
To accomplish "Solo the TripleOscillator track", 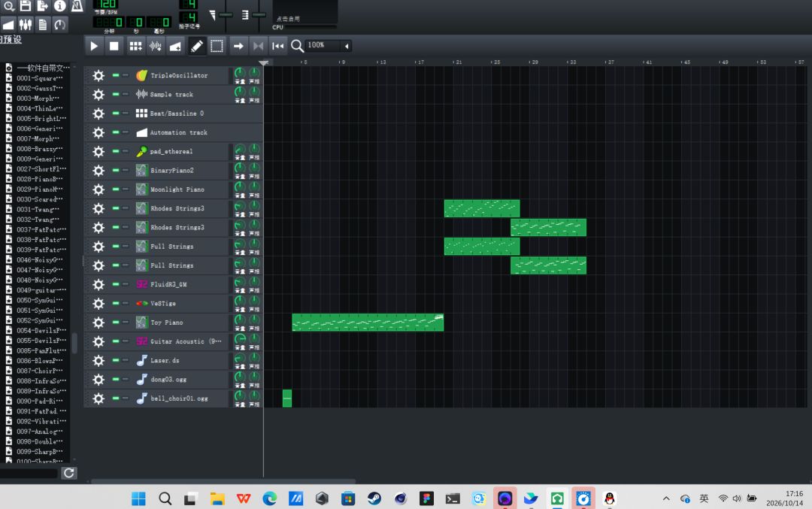I will 126,75.
